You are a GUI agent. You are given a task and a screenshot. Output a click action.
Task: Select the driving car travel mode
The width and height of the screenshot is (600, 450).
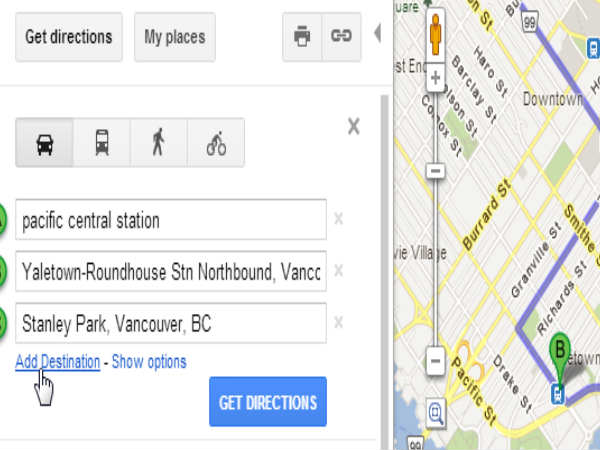click(44, 143)
